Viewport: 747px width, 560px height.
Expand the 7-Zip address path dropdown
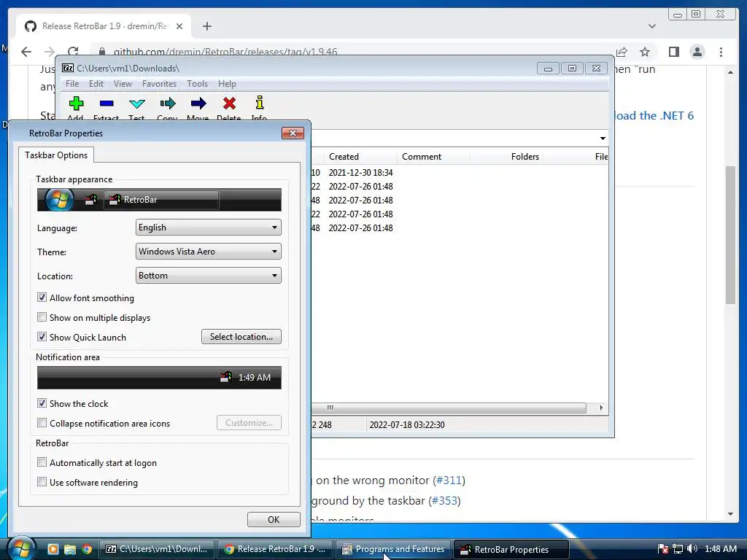coord(602,139)
